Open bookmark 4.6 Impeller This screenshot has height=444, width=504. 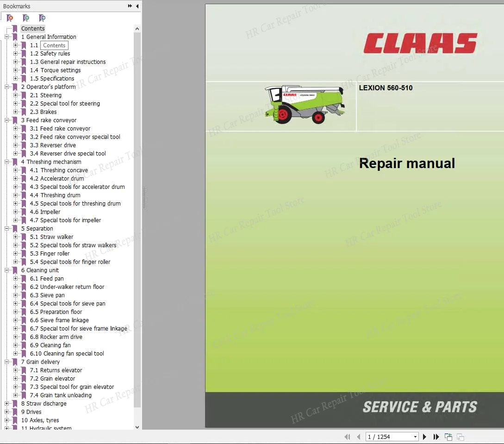(x=45, y=212)
